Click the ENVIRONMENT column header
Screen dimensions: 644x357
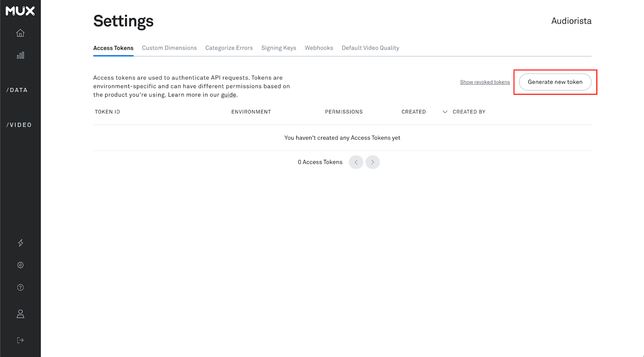[x=251, y=112]
